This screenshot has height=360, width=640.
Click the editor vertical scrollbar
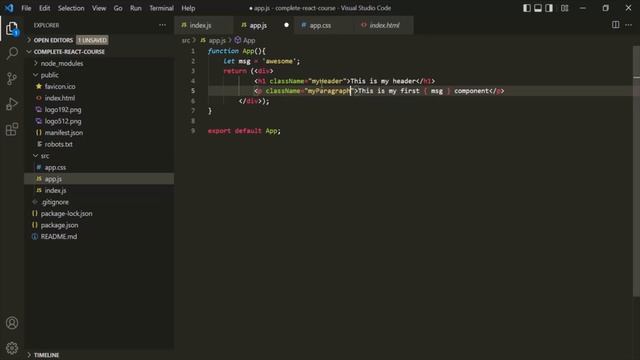[x=636, y=171]
